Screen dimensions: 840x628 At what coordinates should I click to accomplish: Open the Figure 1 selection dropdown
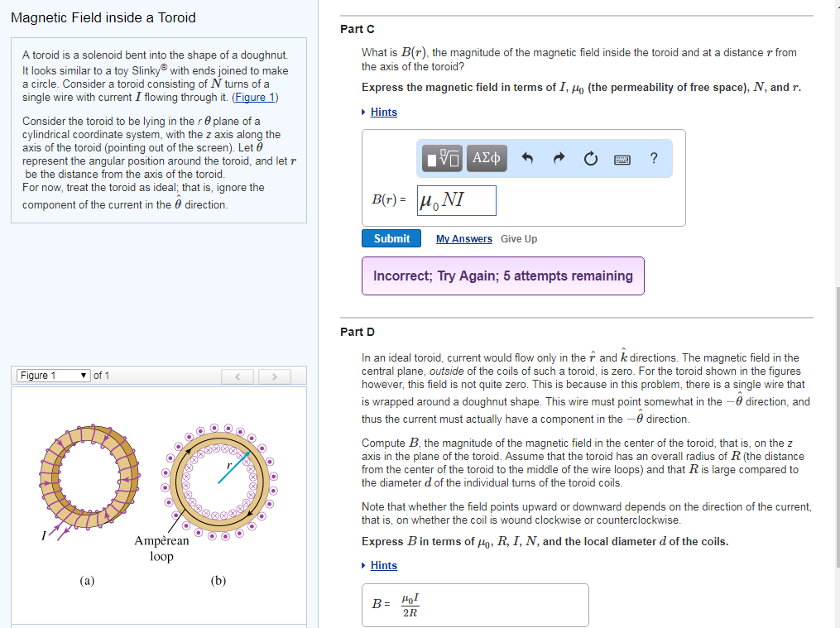52,375
